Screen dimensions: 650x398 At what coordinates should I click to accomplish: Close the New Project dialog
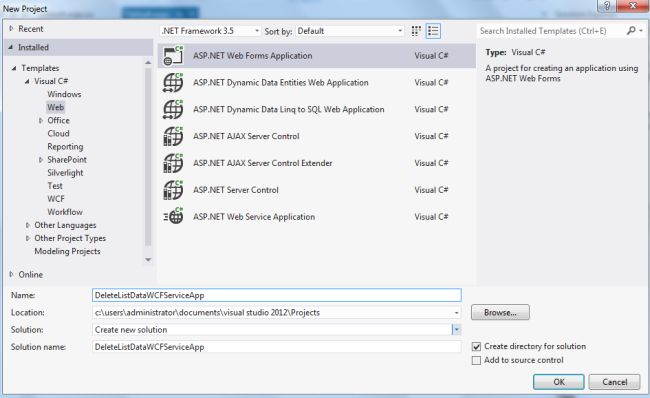(x=633, y=6)
